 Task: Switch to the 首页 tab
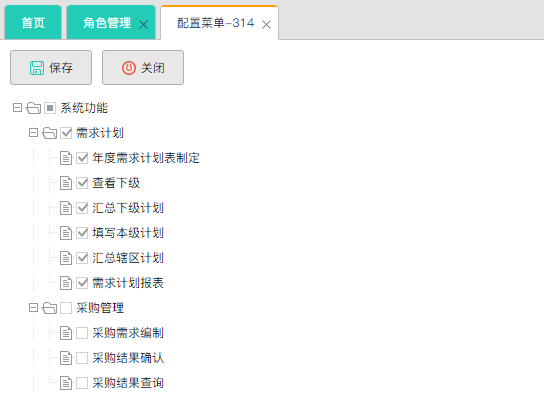[33, 23]
